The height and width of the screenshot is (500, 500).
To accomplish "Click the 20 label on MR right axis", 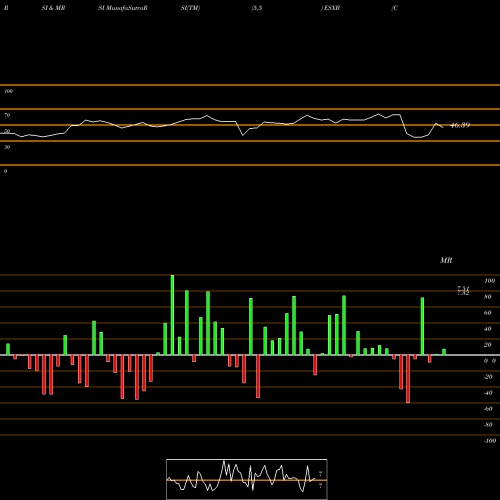I will point(488,345).
